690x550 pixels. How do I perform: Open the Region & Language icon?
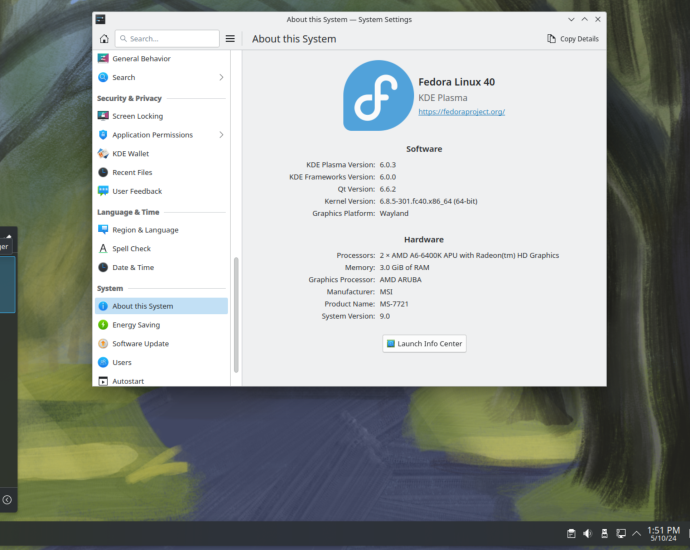pos(103,230)
